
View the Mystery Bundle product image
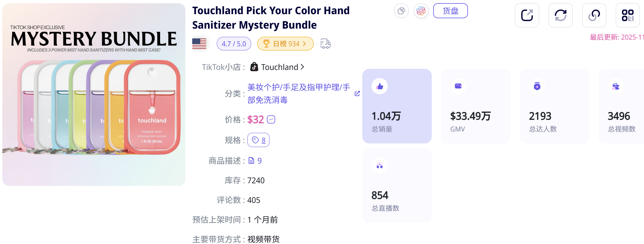click(x=94, y=94)
